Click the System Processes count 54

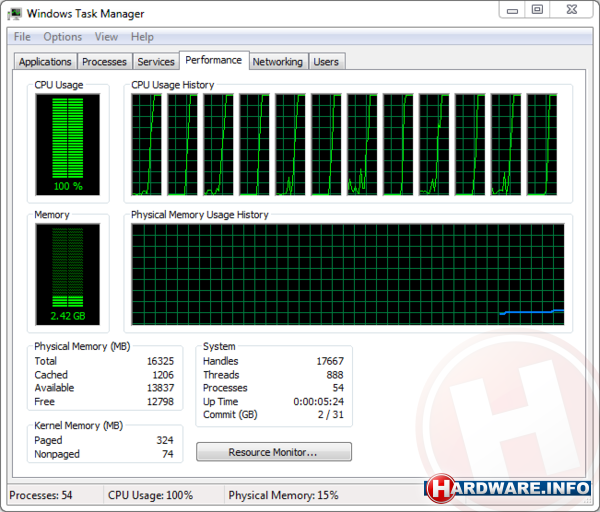338,388
